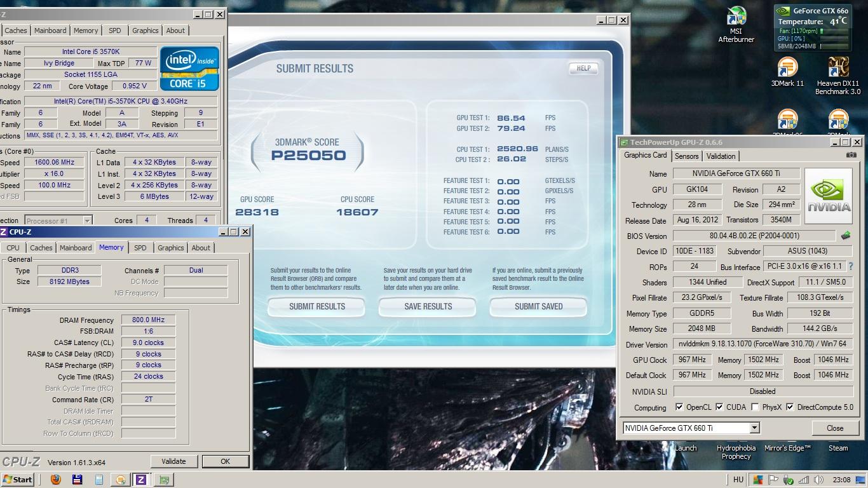Open the Heaven DX11 Benchmark 3.0 shortcut
Screen dimensions: 868x488
pos(838,76)
